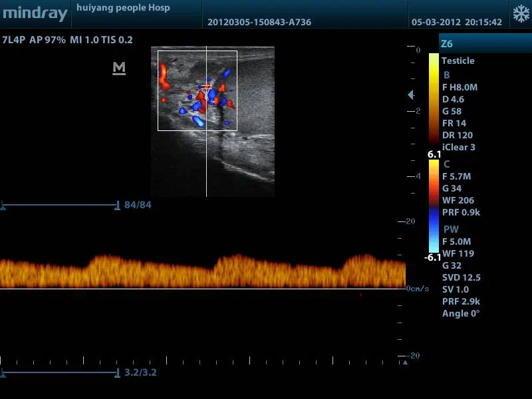
Task: Click the 3.2/3.2 Doppler cine slider
Action: tap(60, 372)
